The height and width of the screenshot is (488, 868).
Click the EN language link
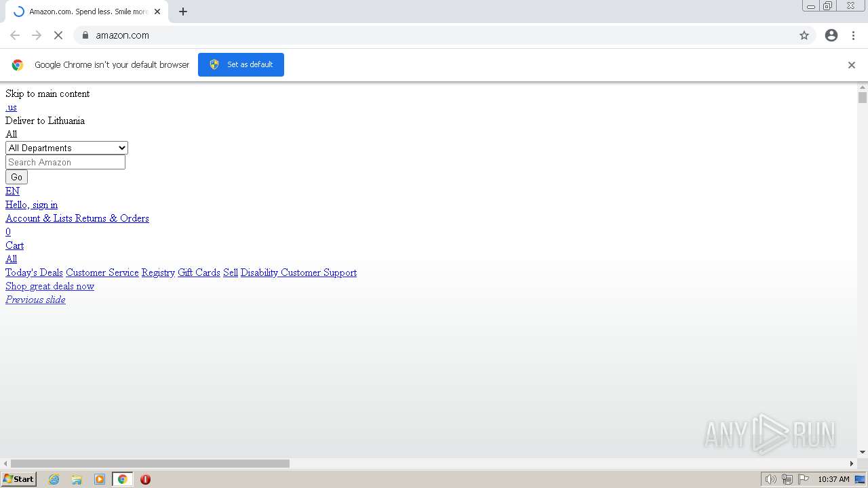12,191
